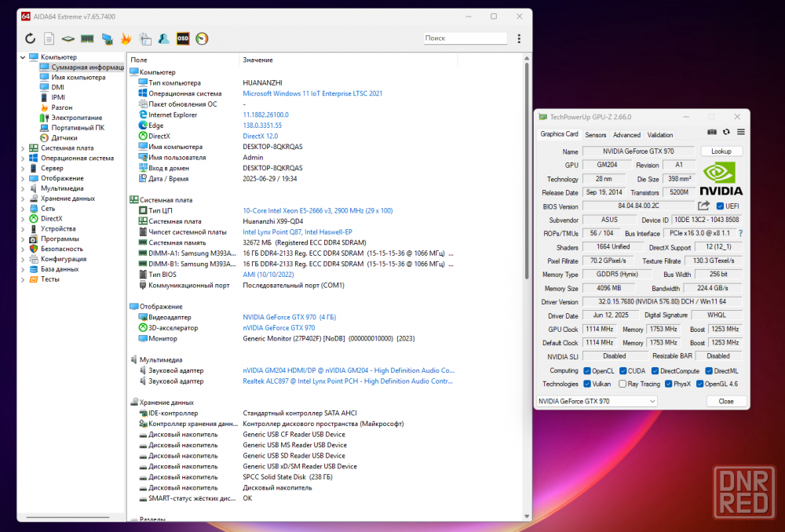Click the scroll-down arrow in AIDA64 list
Image resolution: width=785 pixels, height=532 pixels.
pyautogui.click(x=526, y=516)
